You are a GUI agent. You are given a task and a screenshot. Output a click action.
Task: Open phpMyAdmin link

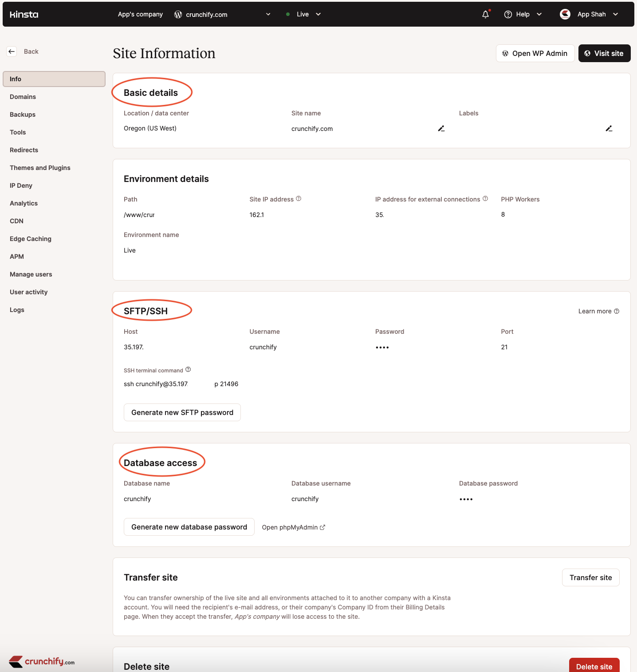point(294,527)
